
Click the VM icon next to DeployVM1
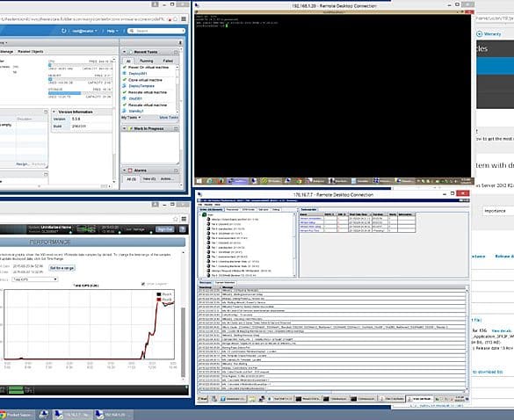[125, 74]
